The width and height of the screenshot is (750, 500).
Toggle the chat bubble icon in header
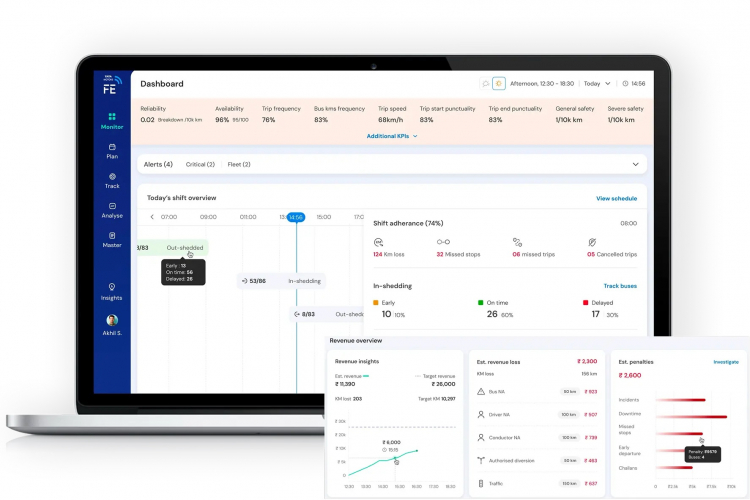click(485, 83)
